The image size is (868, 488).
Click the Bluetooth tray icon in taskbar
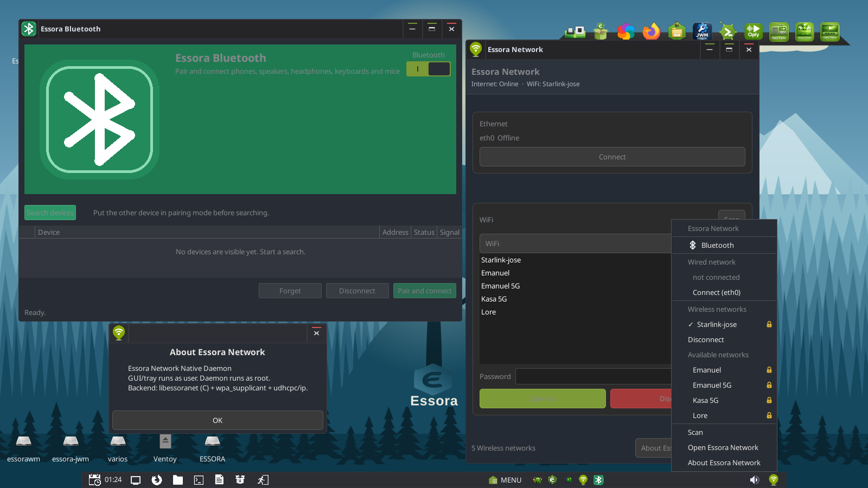(598, 480)
